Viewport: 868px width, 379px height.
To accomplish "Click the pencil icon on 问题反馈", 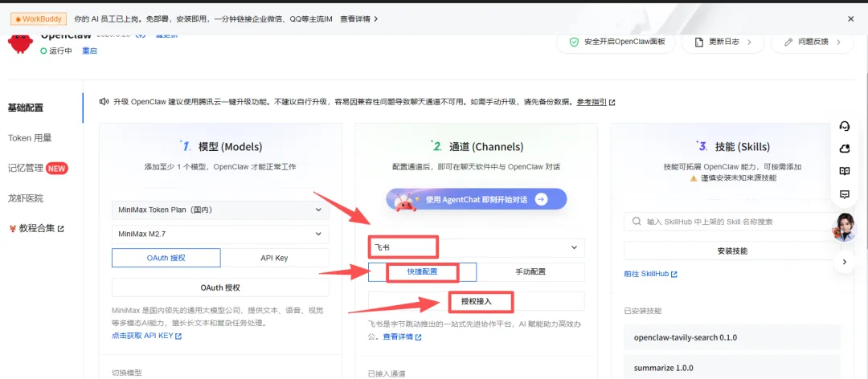I will (x=788, y=42).
